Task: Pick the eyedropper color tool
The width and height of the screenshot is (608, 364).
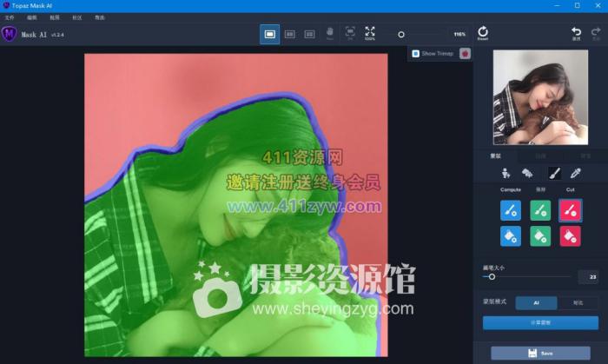Action: tap(575, 174)
